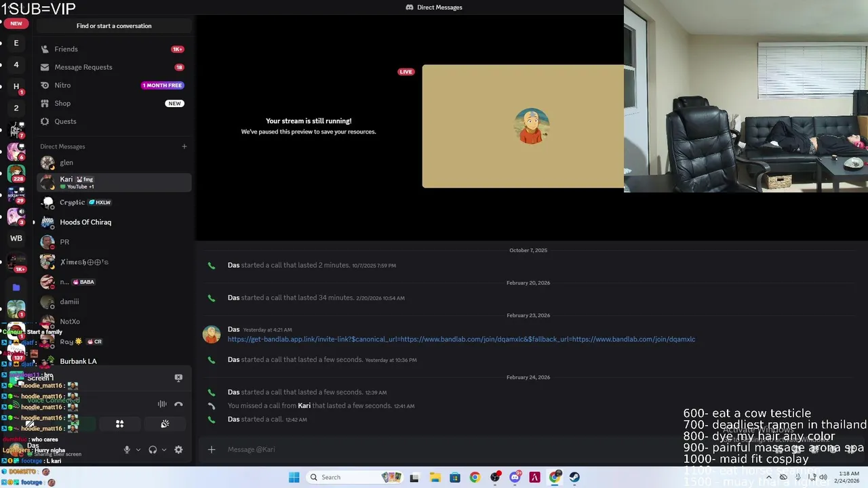Open the Discord Shop

tap(114, 103)
